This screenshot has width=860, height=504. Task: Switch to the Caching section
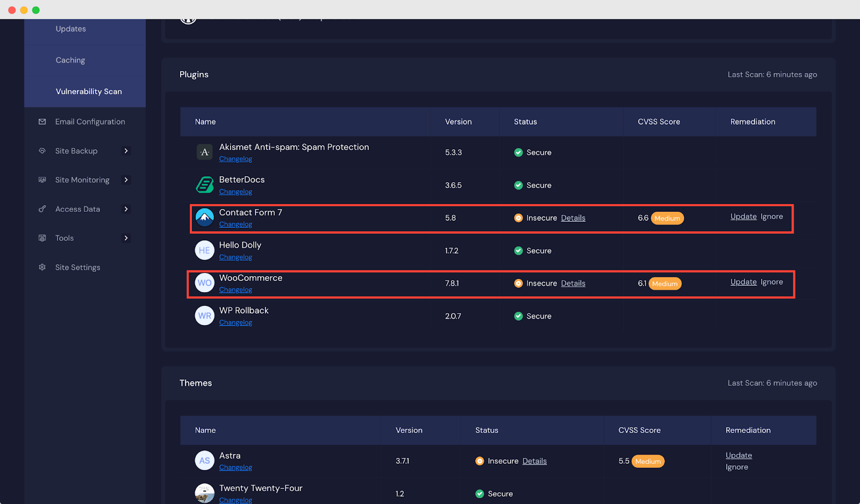pos(70,60)
